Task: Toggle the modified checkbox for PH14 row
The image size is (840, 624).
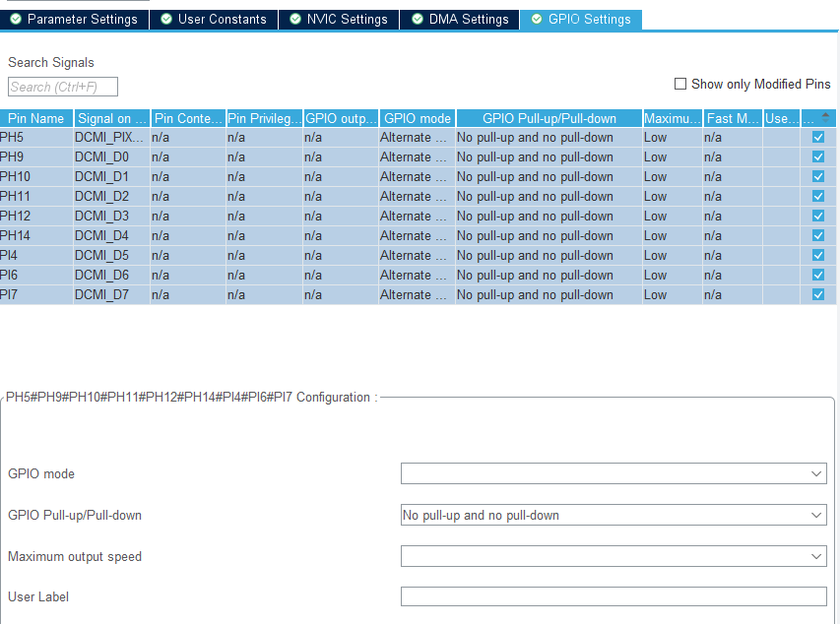Action: tap(818, 235)
